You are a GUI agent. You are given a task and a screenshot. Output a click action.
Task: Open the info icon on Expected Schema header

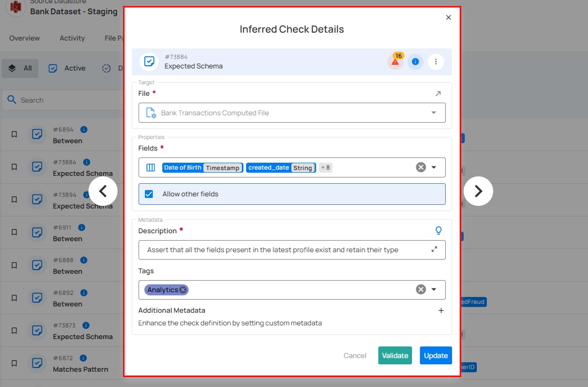pos(416,62)
